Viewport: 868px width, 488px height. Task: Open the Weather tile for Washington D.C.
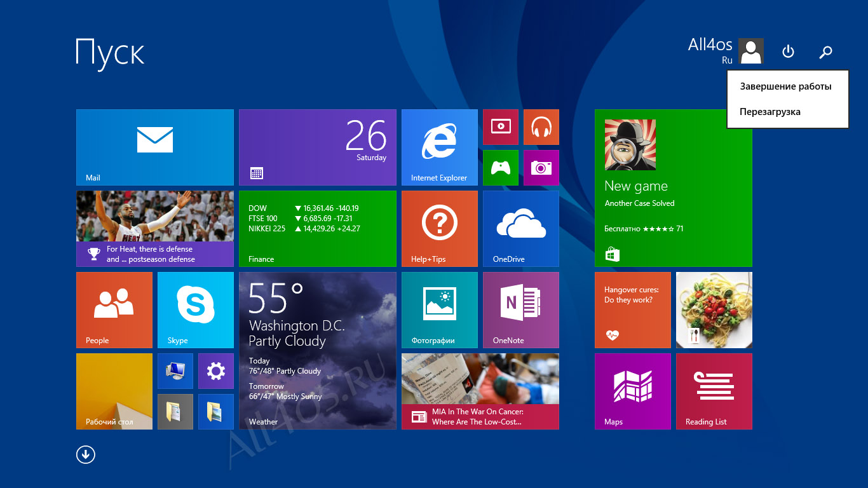tap(318, 351)
